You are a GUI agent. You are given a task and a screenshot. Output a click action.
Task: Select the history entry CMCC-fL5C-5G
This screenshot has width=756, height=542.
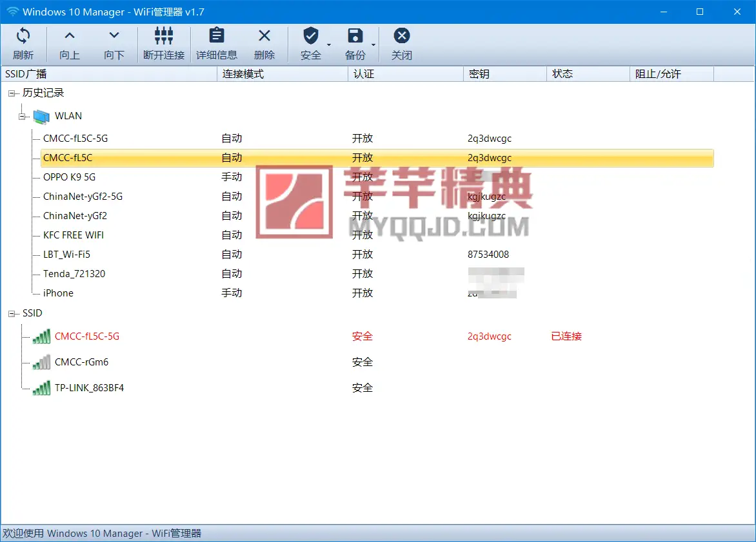[75, 139]
